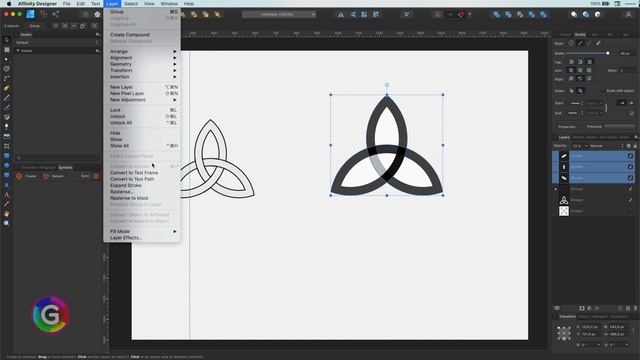Click the Pressure curve bar
The image size is (640, 360).
(620, 127)
